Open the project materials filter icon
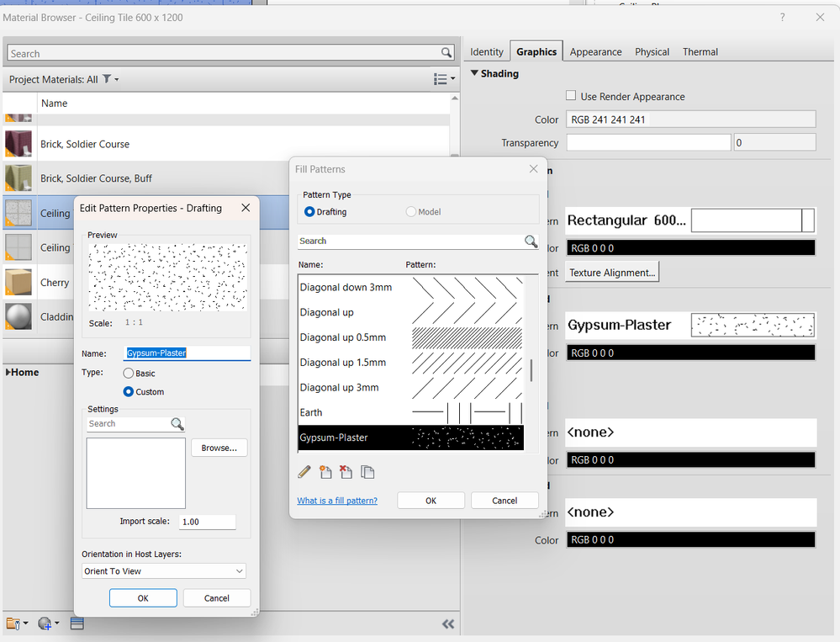Image resolution: width=840 pixels, height=642 pixels. 107,79
